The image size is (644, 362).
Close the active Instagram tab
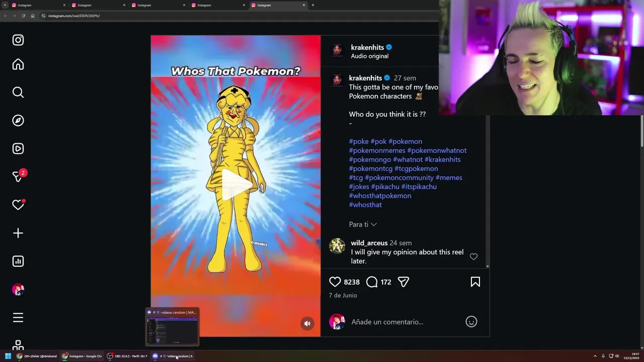pos(304,5)
